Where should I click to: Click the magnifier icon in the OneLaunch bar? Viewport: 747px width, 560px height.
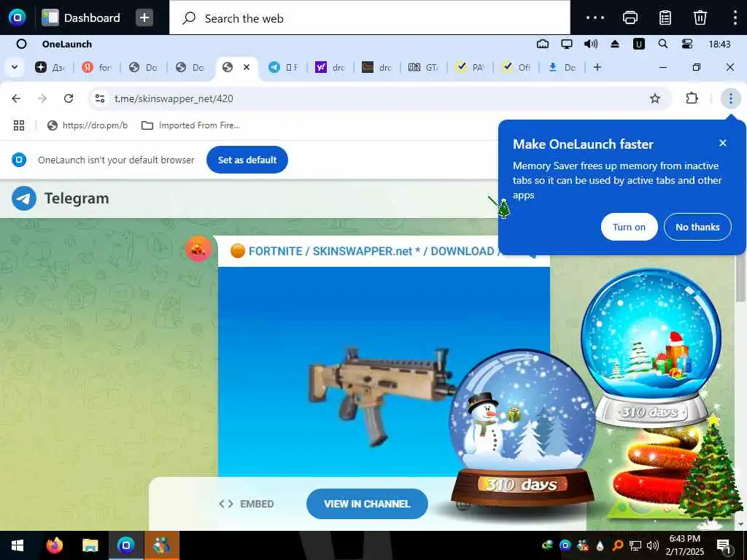tap(662, 44)
